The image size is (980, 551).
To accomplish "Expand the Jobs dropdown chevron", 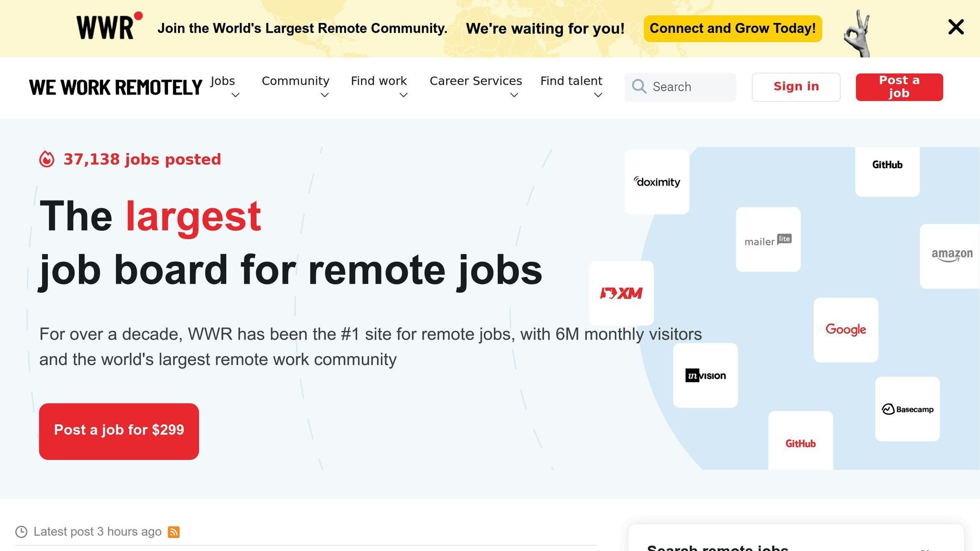I will (x=235, y=95).
